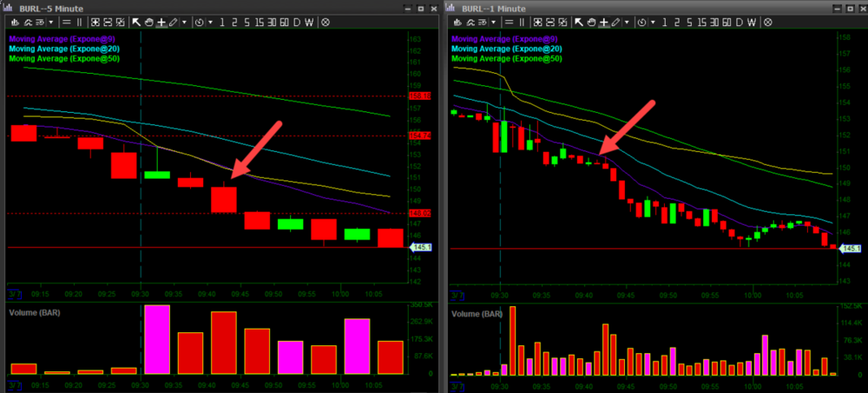Screen dimensions: 868x393
Task: Activate crosshair tool in the 1 Minute chart
Action: (605, 23)
